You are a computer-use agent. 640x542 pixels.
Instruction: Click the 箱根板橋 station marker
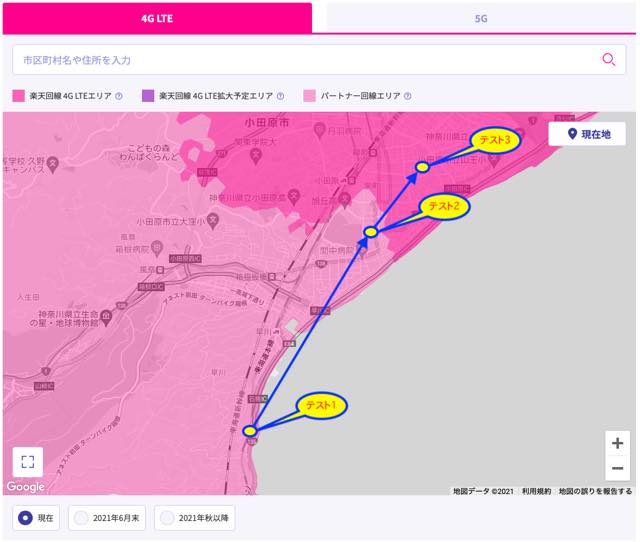coord(272,277)
